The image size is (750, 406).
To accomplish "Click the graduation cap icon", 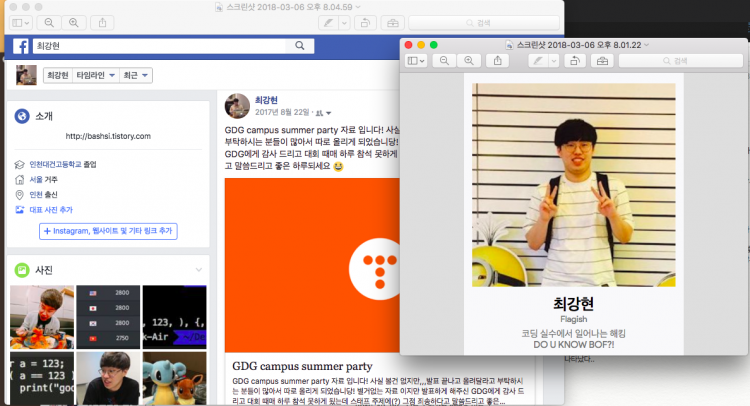I will coord(20,165).
